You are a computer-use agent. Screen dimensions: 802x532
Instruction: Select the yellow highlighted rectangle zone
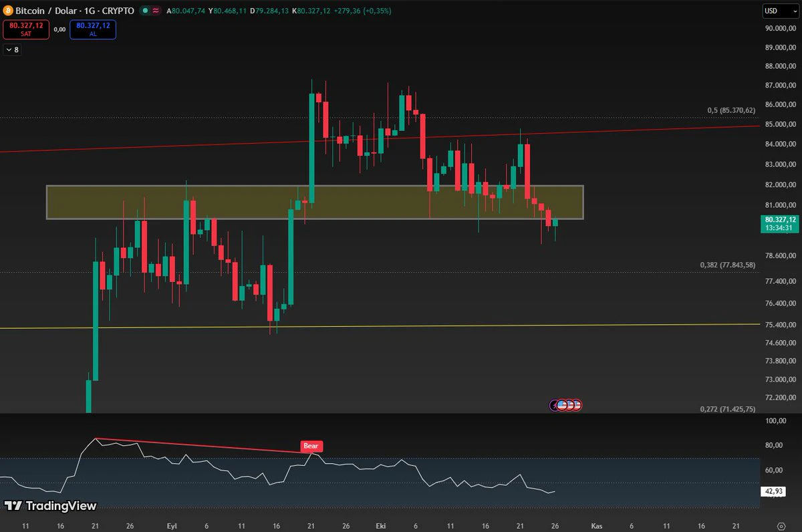coord(315,202)
